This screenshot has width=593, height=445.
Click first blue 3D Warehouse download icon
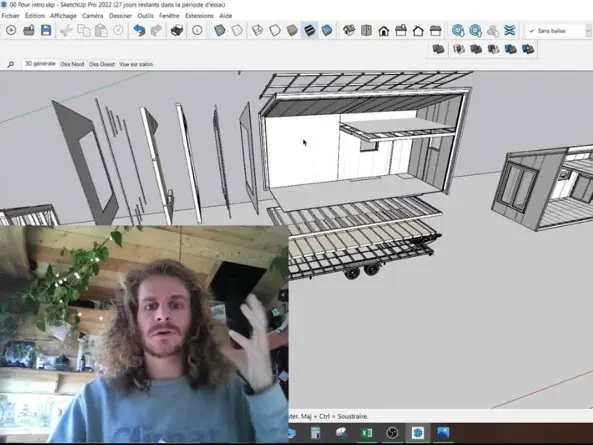click(x=458, y=30)
